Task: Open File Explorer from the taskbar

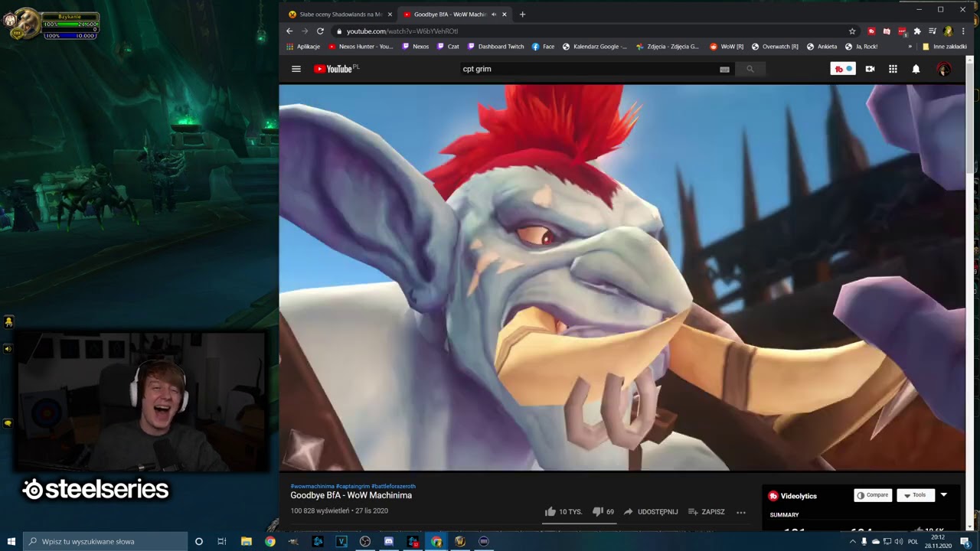Action: pos(246,541)
